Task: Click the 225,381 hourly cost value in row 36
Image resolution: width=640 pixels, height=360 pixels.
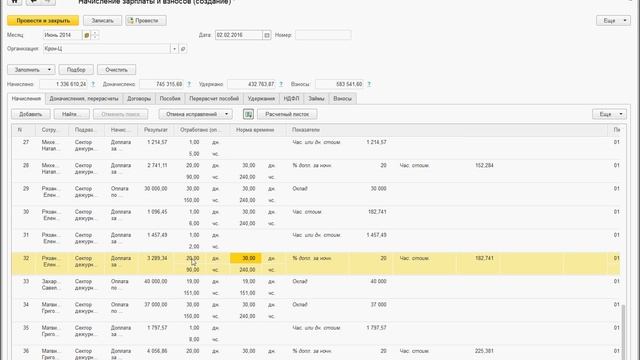Action: (x=484, y=351)
